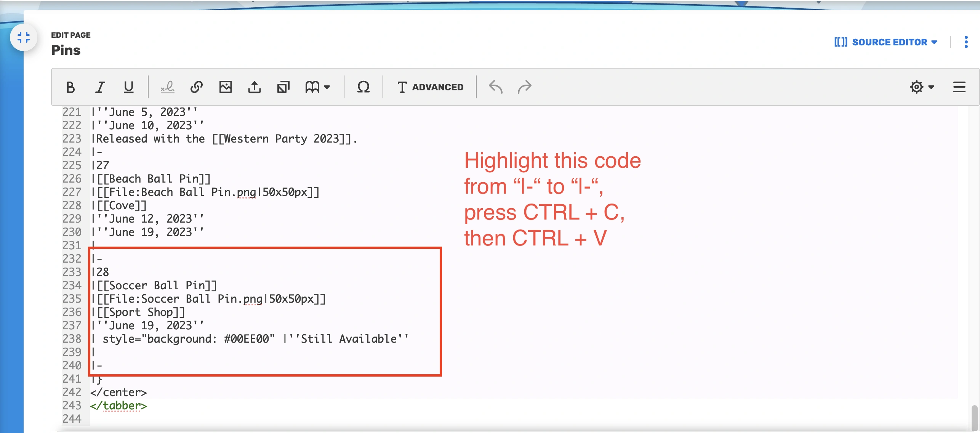980x433 pixels.
Task: Open the hamburger page options menu
Action: 959,87
